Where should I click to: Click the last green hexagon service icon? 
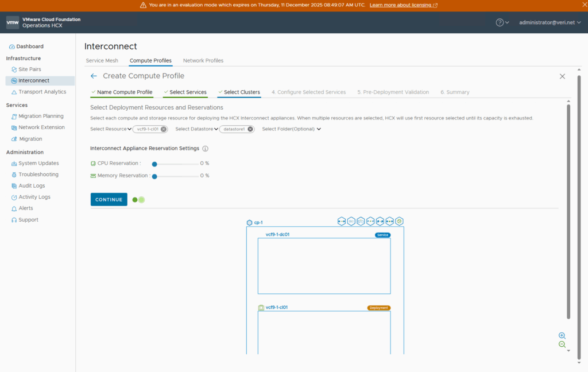tap(399, 221)
